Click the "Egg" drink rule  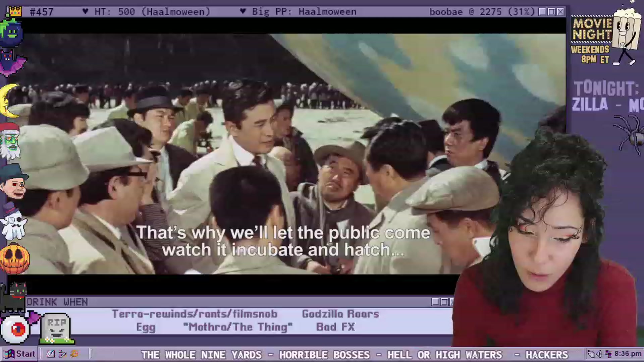click(x=146, y=327)
